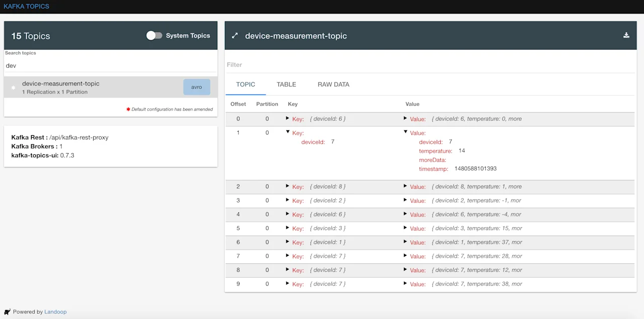Click the '{ deviceId: 3 }' key text
This screenshot has width=644, height=319.
(x=328, y=228)
